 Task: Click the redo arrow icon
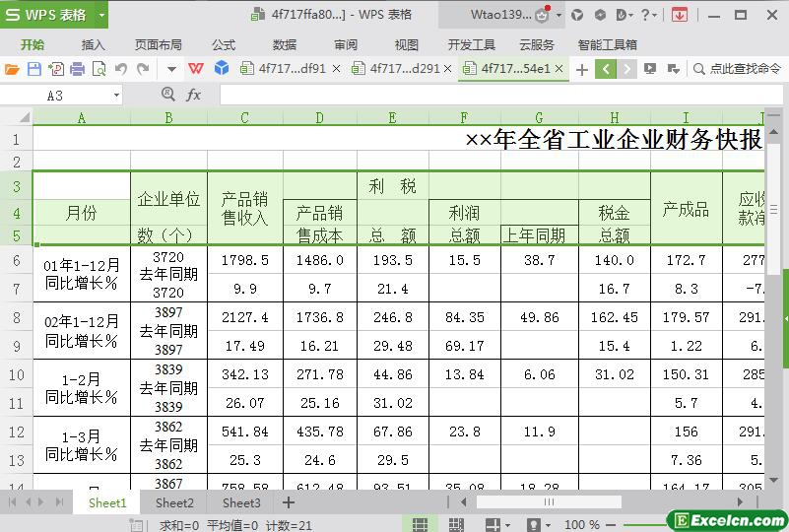143,69
